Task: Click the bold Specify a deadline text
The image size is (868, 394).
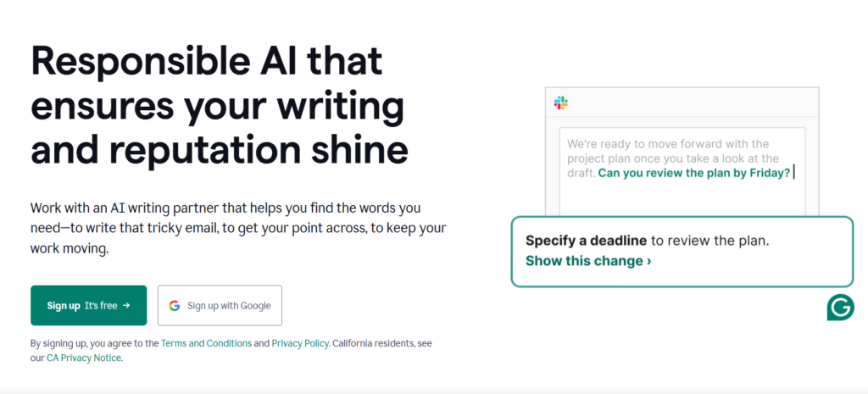Action: [x=587, y=241]
